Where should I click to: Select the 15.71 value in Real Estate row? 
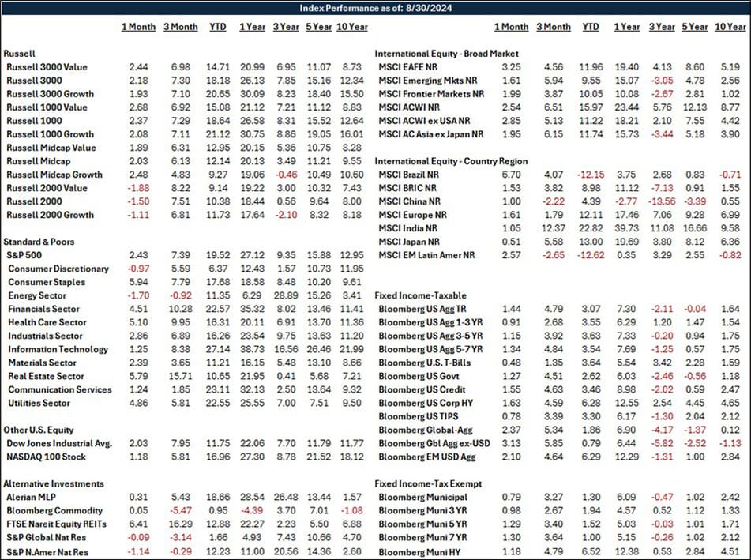coord(180,376)
